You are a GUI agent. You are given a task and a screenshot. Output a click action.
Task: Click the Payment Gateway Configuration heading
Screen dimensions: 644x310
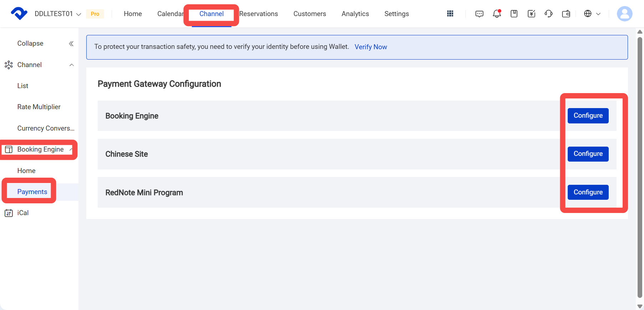pyautogui.click(x=159, y=84)
